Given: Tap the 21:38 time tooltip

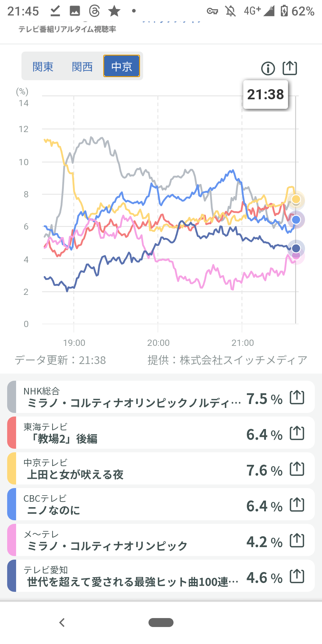Looking at the screenshot, I should click(x=265, y=95).
